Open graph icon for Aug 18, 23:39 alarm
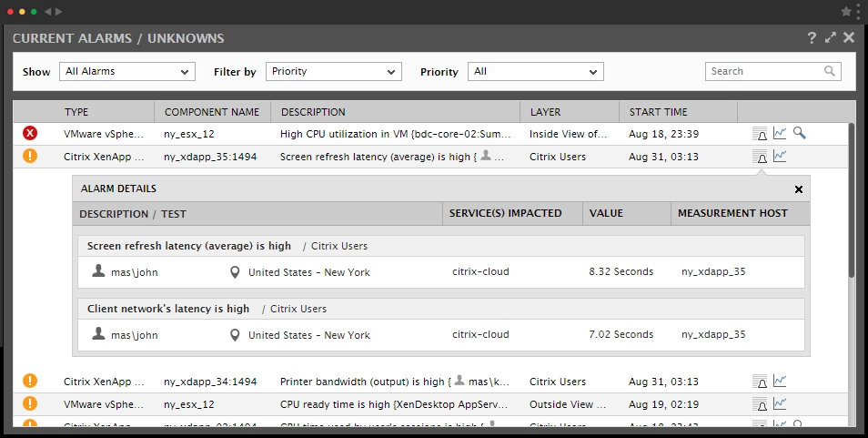Viewport: 868px width, 438px height. coord(780,133)
